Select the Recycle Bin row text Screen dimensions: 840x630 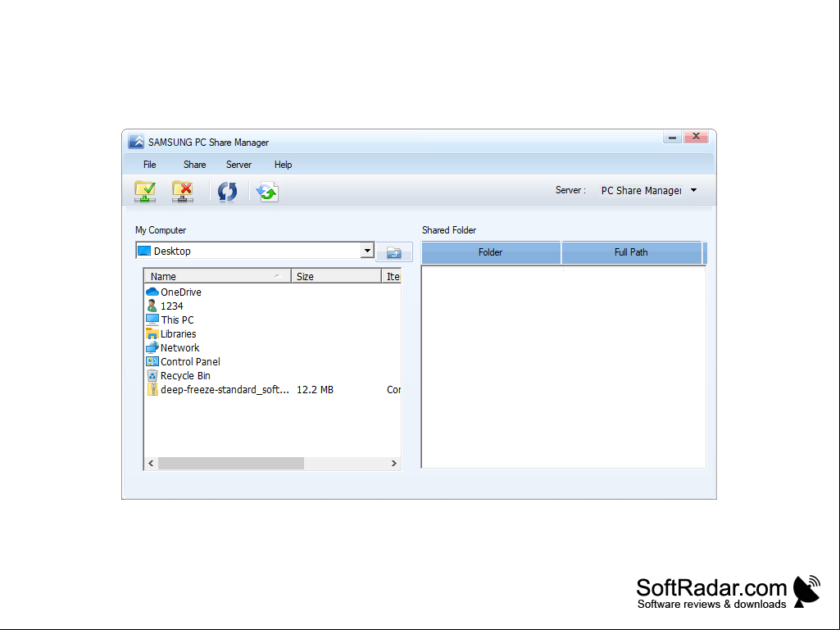click(185, 375)
